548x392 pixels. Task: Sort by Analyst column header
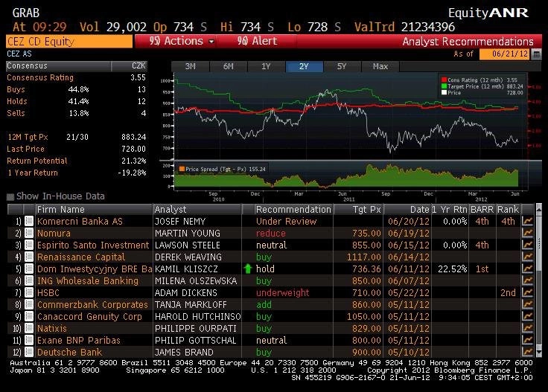197,210
